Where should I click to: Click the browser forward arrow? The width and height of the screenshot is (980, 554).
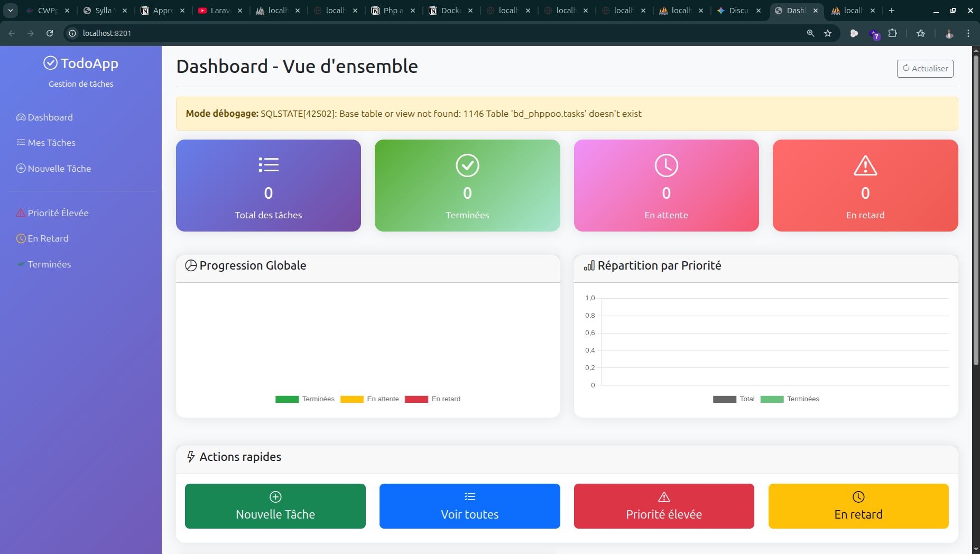(x=31, y=33)
